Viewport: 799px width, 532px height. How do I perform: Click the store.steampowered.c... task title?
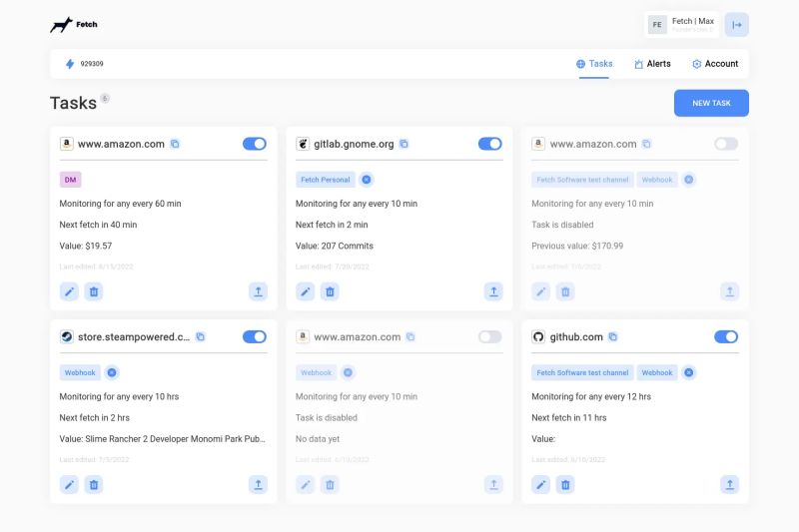coord(134,337)
